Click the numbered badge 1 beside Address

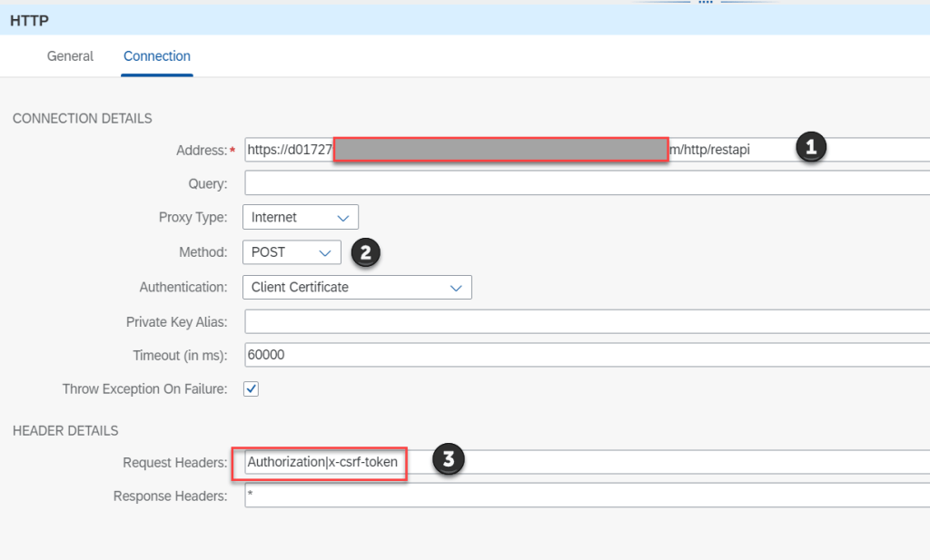click(811, 147)
